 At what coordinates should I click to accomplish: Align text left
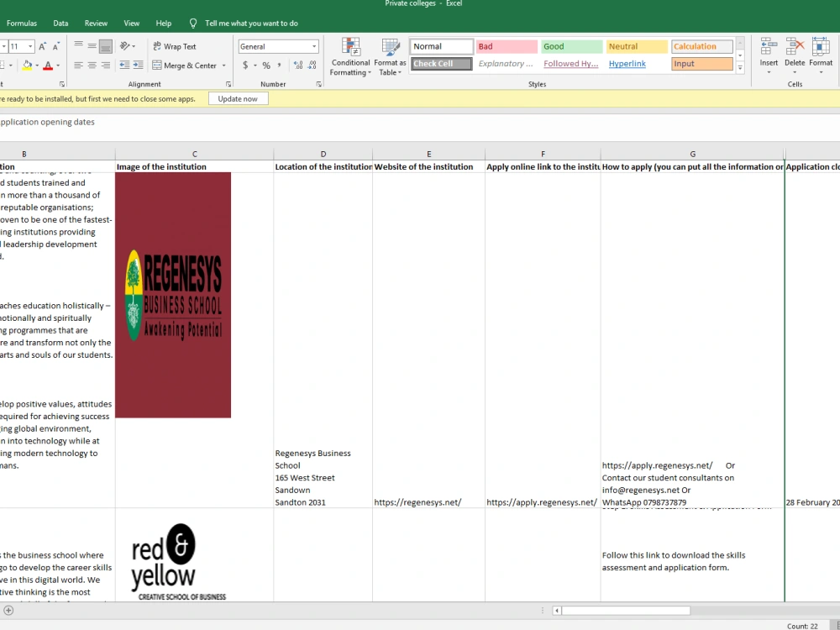point(78,66)
